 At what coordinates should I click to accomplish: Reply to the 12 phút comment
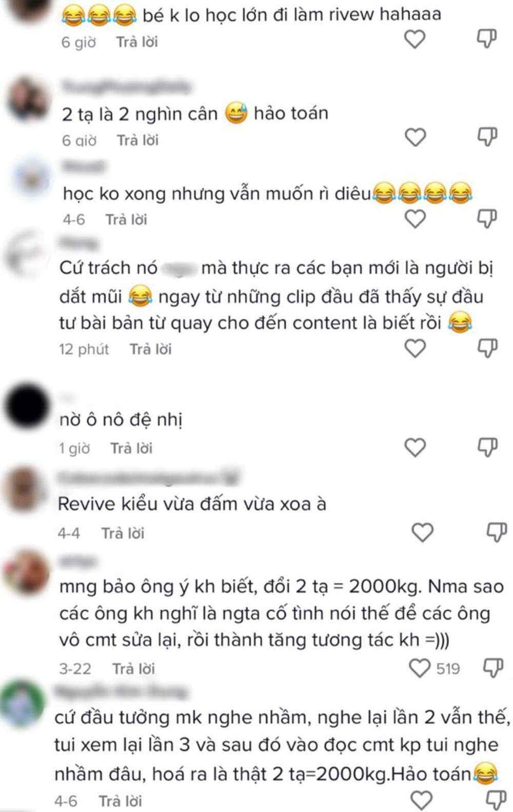[150, 349]
